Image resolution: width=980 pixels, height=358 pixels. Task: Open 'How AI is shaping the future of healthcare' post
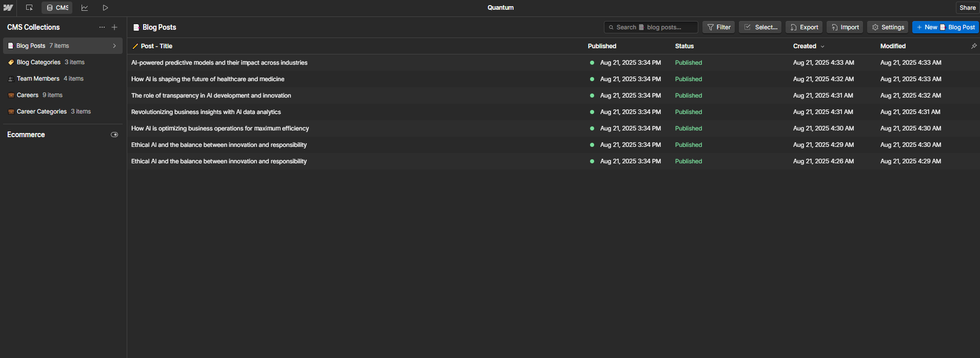click(x=208, y=79)
